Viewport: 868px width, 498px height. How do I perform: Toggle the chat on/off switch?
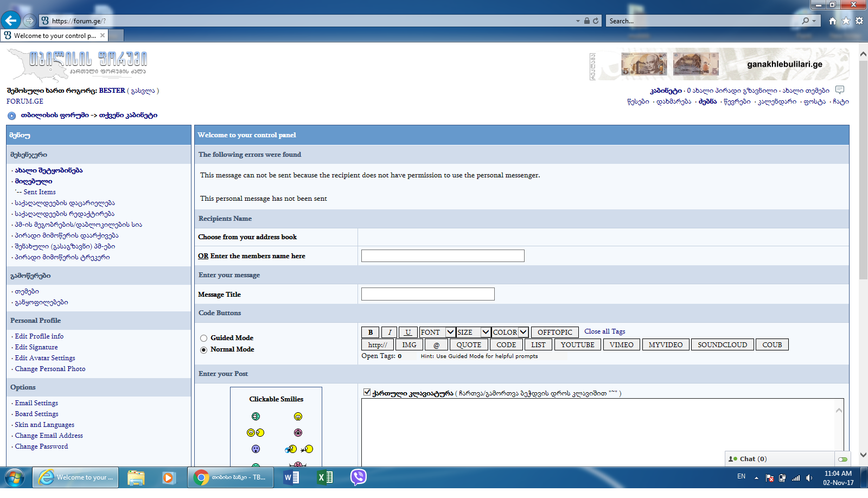pos(843,459)
